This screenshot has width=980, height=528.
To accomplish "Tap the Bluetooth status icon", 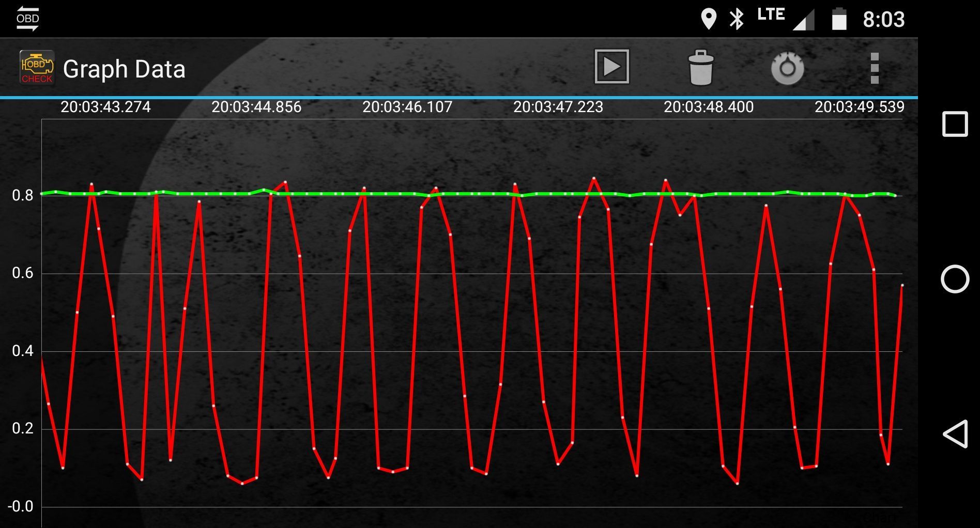I will [x=736, y=19].
